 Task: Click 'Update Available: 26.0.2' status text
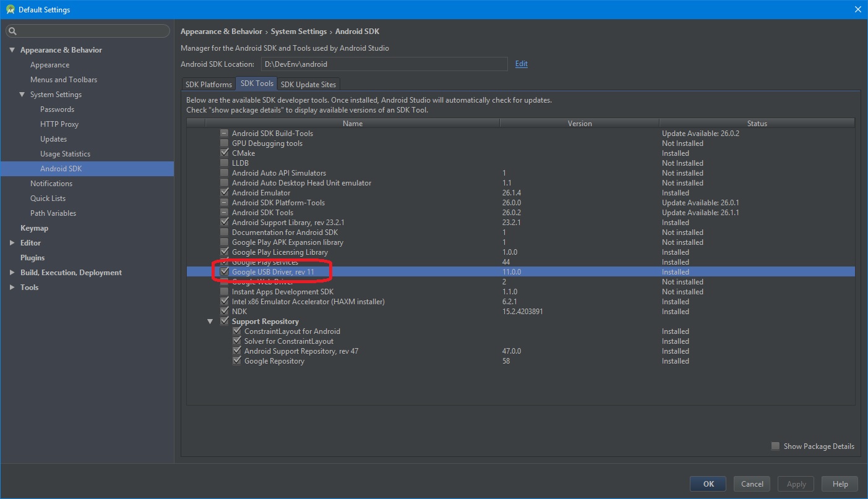pos(700,134)
